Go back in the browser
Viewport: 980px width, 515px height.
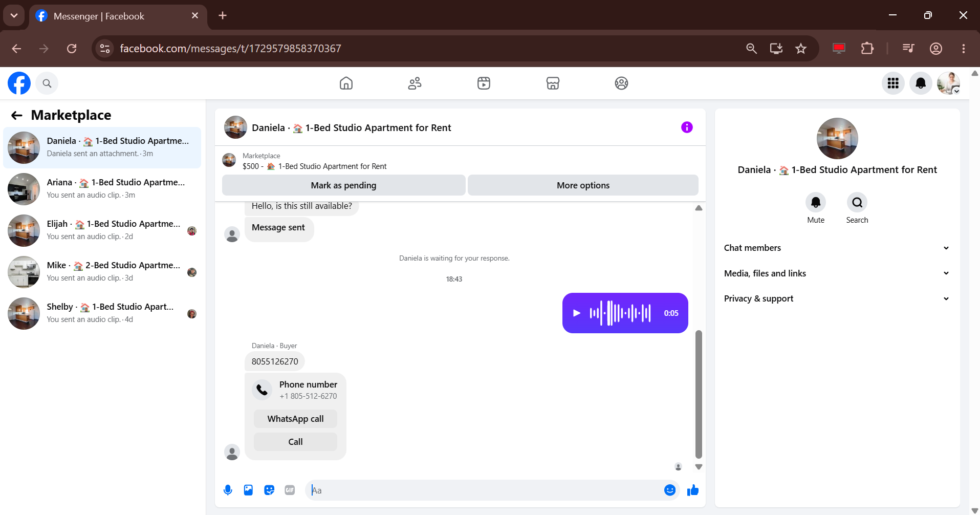[x=16, y=49]
